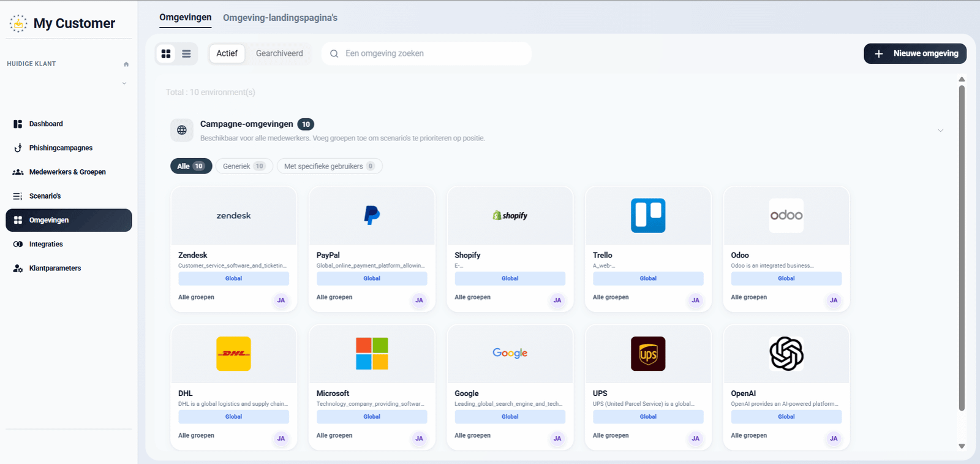
Task: Open Integraties in the sidebar
Action: [x=69, y=244]
